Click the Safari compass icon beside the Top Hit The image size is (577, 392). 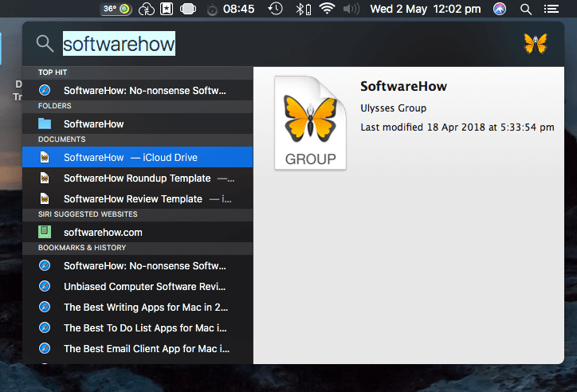(45, 90)
